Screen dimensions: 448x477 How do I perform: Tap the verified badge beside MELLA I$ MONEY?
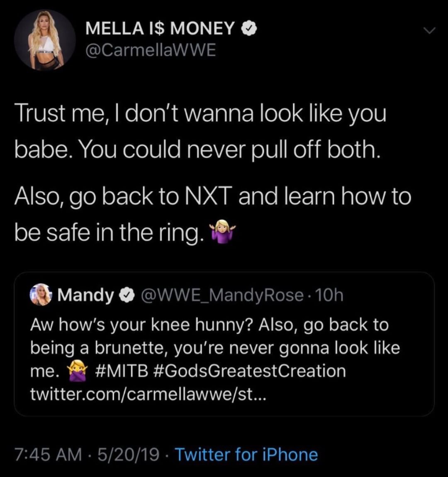(249, 29)
